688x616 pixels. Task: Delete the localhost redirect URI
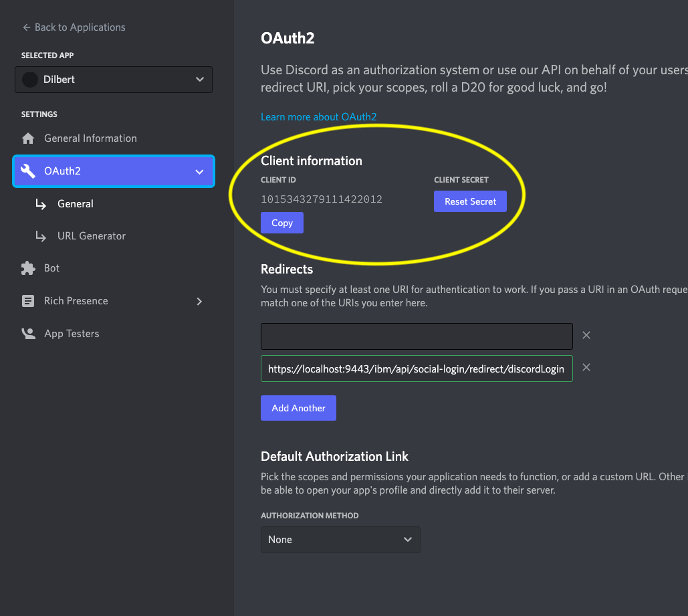pos(586,367)
